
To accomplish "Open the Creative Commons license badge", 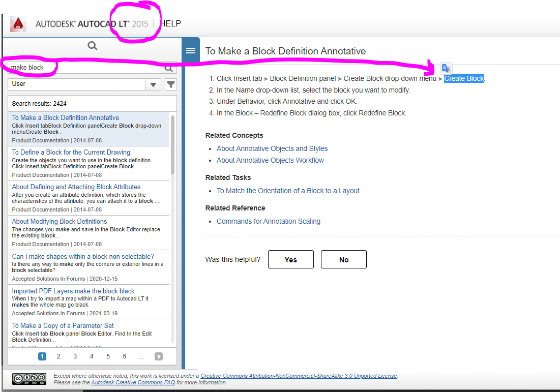I will [30, 379].
